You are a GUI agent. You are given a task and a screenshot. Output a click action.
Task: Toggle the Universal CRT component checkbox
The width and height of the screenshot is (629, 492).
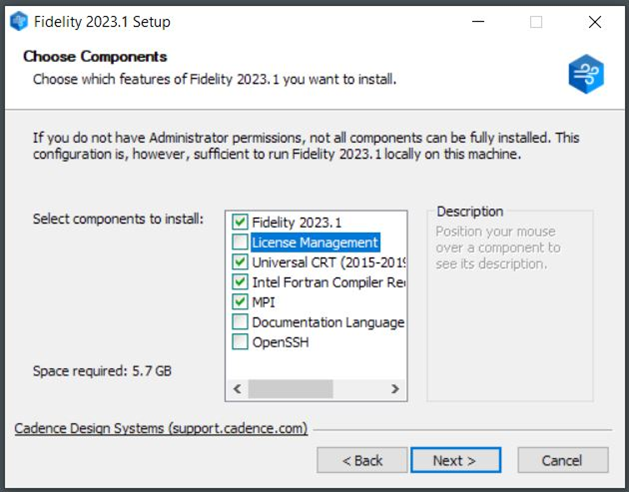pyautogui.click(x=240, y=262)
